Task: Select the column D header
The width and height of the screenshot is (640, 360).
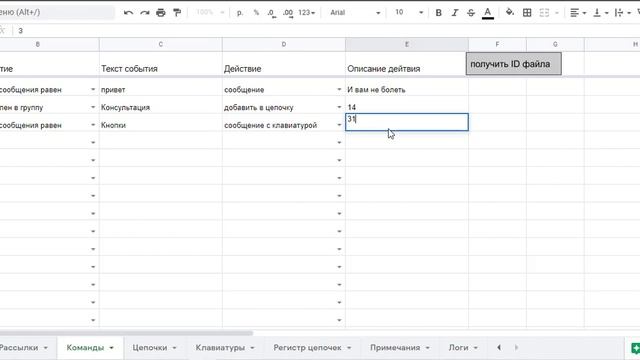Action: tap(284, 44)
